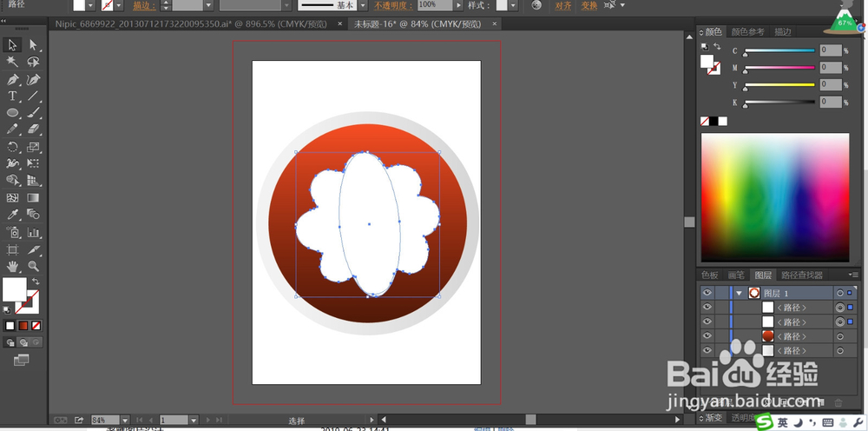This screenshot has width=868, height=431.
Task: Select the Paintbrush tool
Action: [33, 112]
